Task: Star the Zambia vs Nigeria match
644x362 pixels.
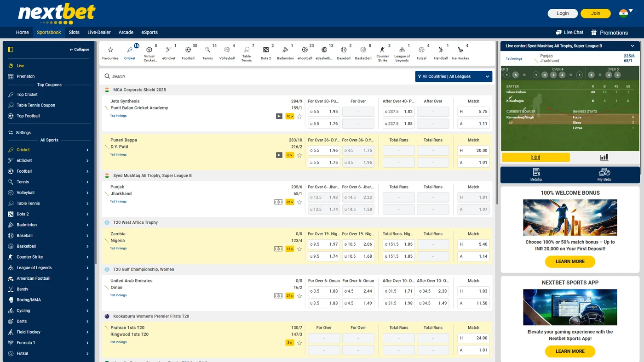Action: click(x=299, y=249)
